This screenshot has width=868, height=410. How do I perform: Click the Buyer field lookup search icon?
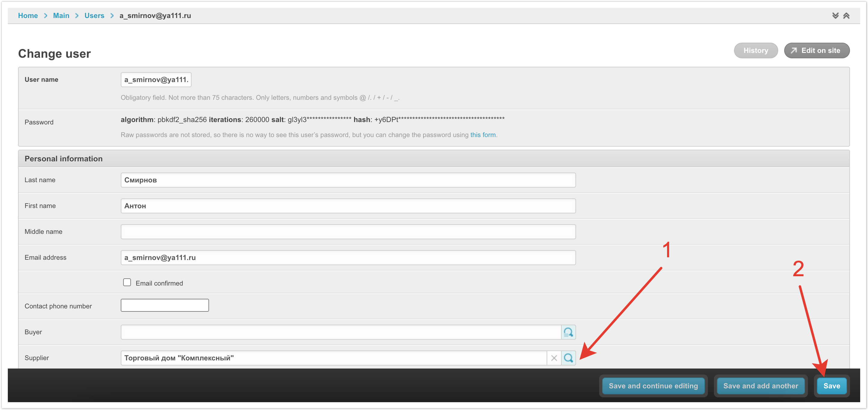[568, 332]
